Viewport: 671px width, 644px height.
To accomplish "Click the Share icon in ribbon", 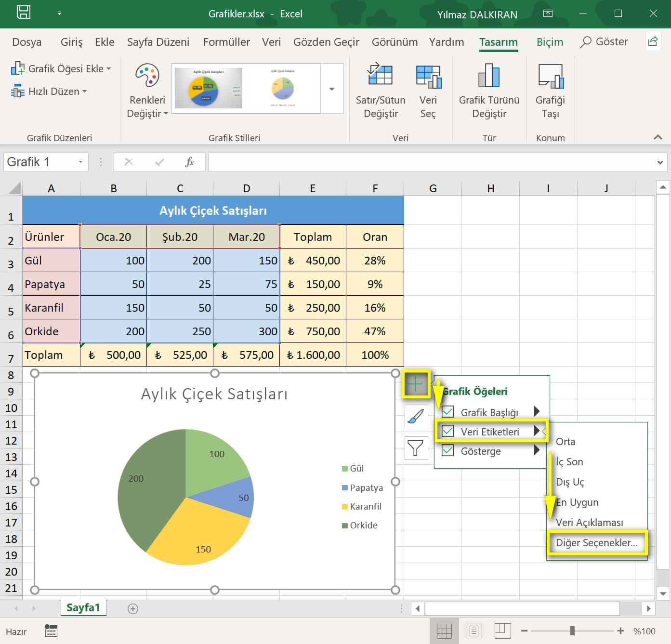I will (x=653, y=41).
